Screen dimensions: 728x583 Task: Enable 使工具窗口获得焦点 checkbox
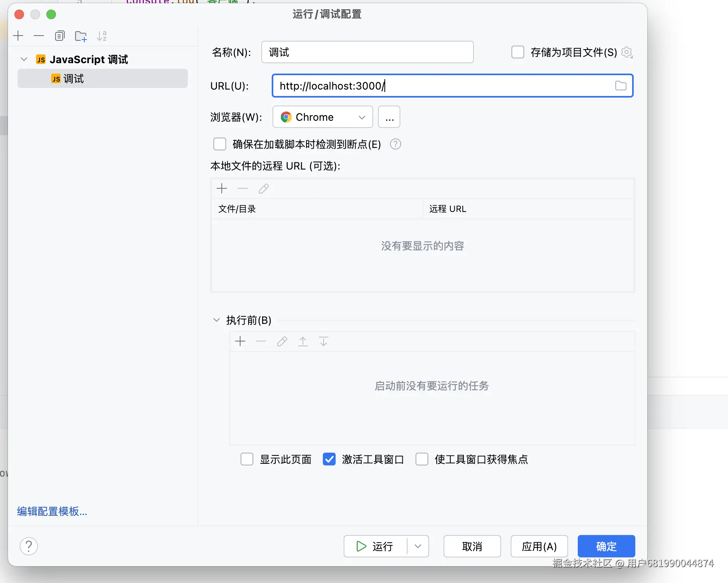point(422,459)
